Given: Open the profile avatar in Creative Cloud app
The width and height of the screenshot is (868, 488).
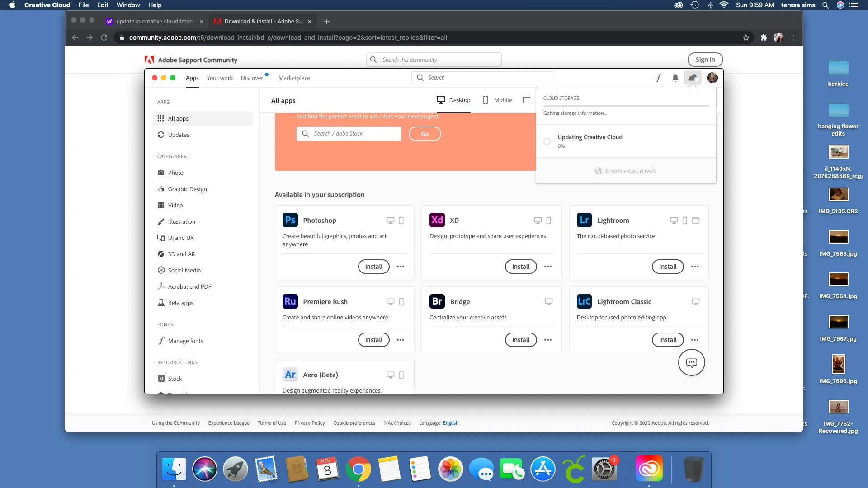Looking at the screenshot, I should 712,78.
